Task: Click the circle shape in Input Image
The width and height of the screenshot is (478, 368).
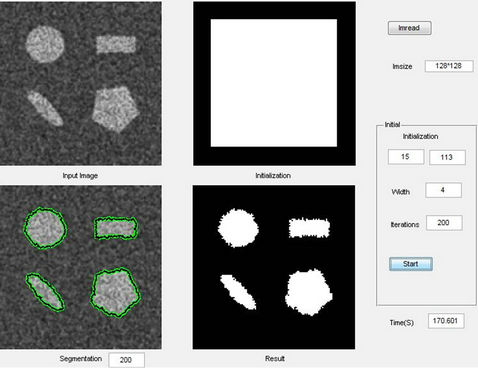Action: (45, 44)
